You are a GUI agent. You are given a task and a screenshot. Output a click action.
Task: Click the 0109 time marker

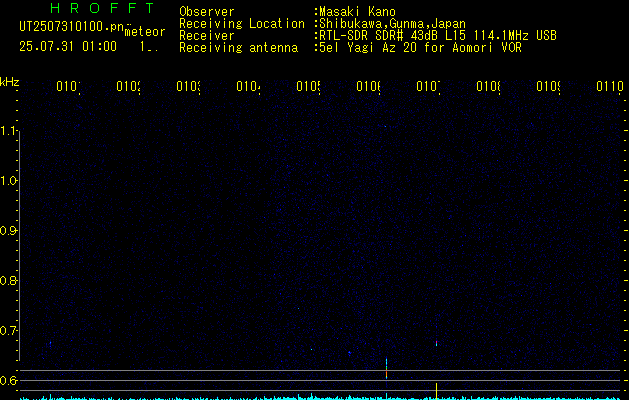coord(548,86)
